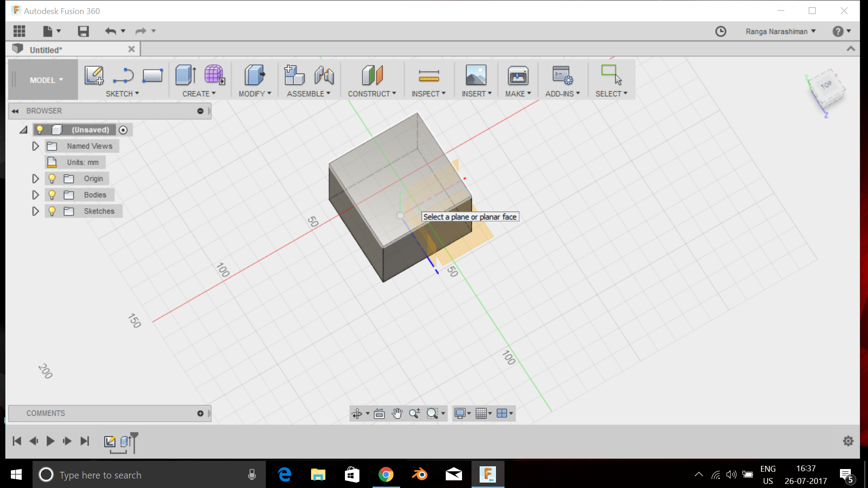This screenshot has height=488, width=868.
Task: Close the Untitled document tab
Action: coord(132,49)
